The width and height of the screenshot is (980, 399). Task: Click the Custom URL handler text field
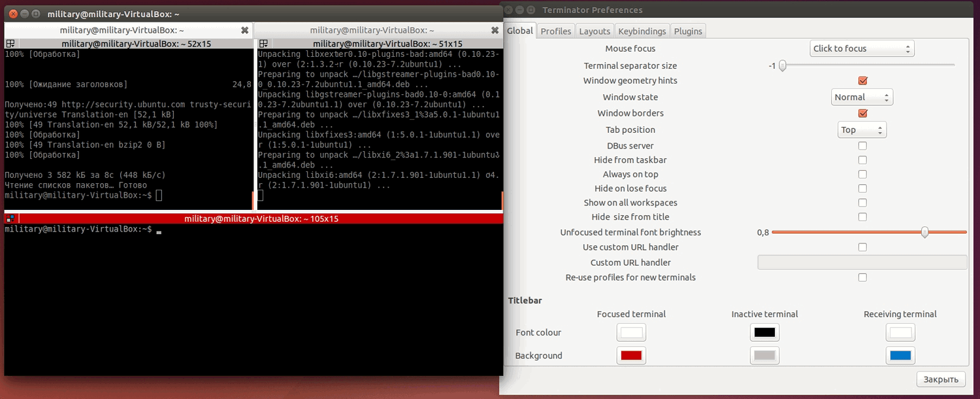pos(862,262)
